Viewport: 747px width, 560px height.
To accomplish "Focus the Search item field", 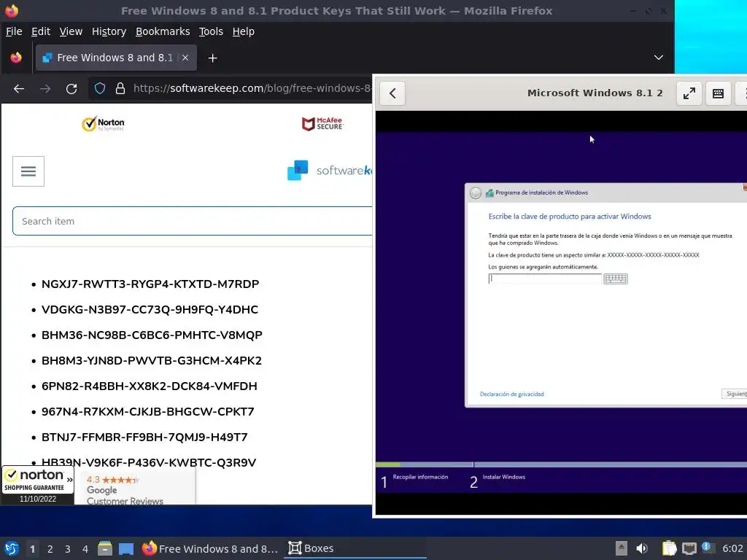I will point(193,221).
